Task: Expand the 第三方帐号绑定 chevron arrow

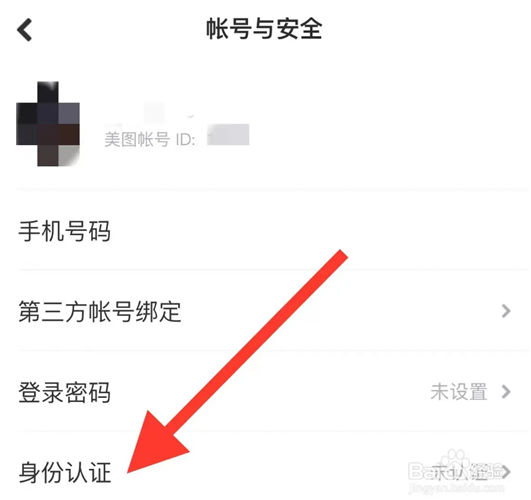Action: 506,311
